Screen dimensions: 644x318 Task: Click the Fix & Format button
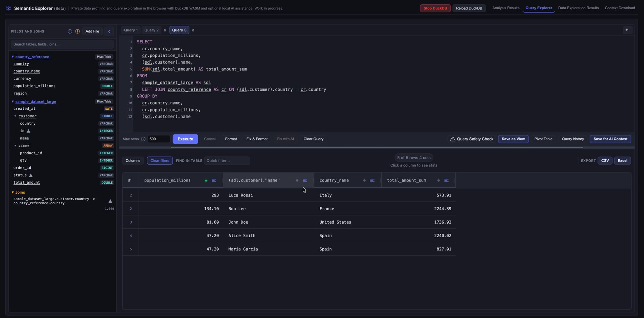(257, 139)
